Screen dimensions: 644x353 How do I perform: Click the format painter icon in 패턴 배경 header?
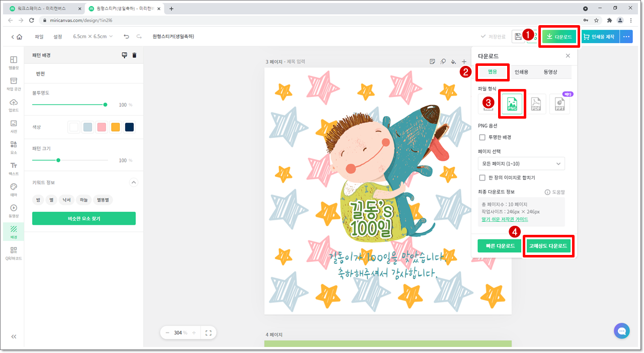[x=125, y=55]
